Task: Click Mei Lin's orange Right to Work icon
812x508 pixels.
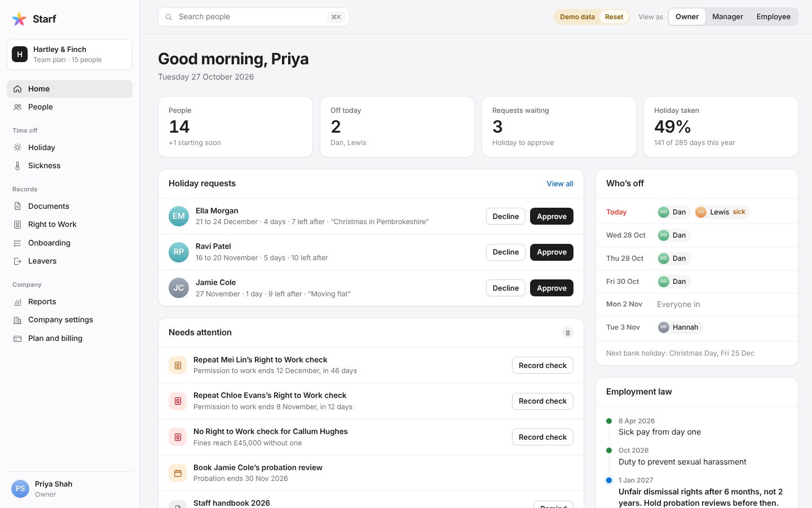Action: coord(178,365)
